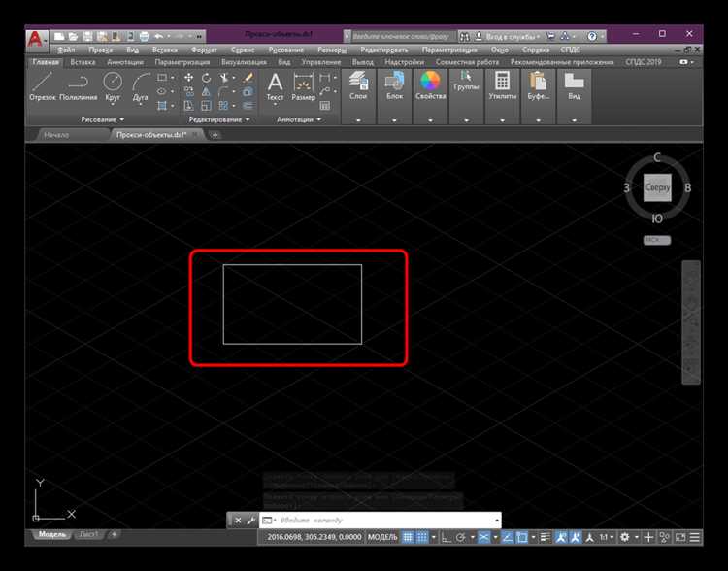Open Свойства color wheel panel

430,84
